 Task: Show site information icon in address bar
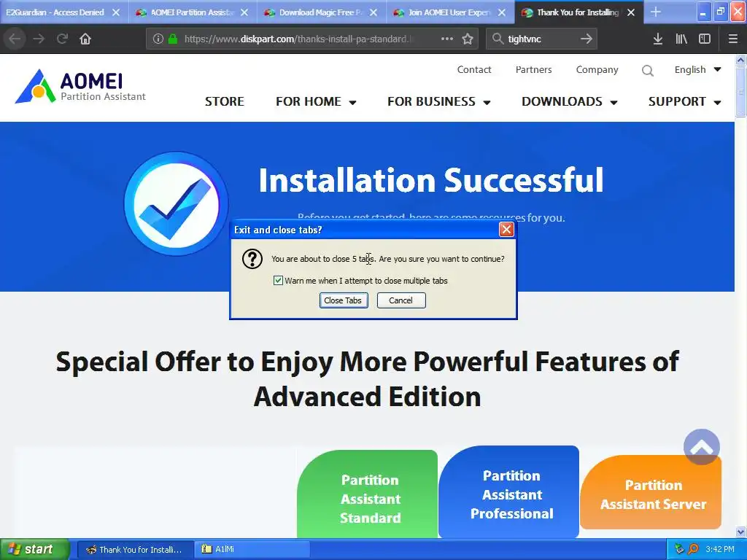[158, 39]
